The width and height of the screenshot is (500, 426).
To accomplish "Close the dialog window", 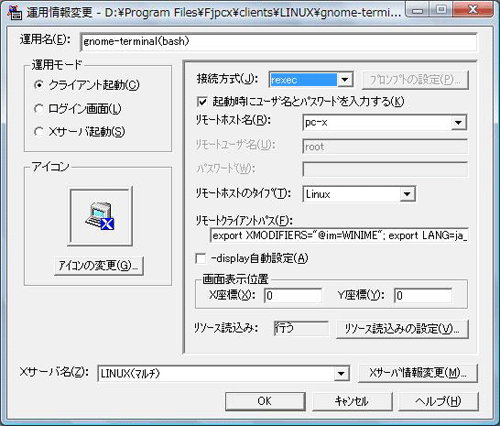I will pyautogui.click(x=473, y=10).
